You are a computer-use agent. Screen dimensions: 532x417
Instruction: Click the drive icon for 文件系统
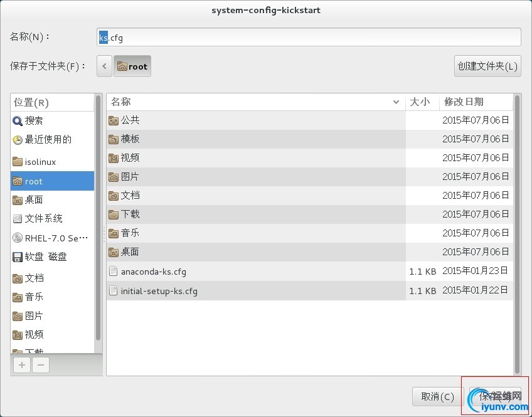coord(18,219)
